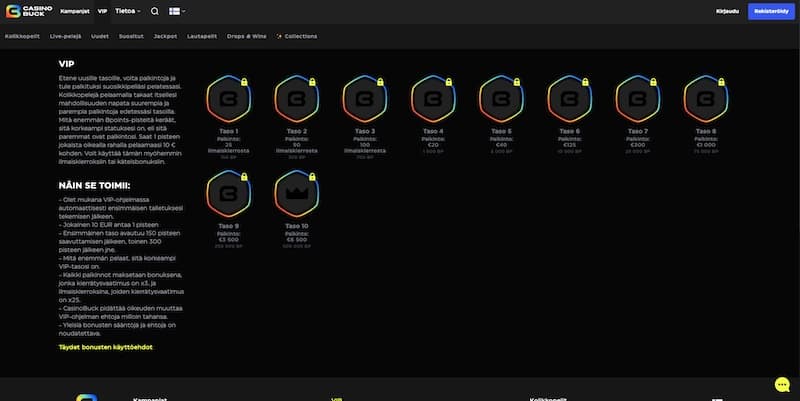
Task: Click the Taso 5 label text
Action: coord(501,131)
